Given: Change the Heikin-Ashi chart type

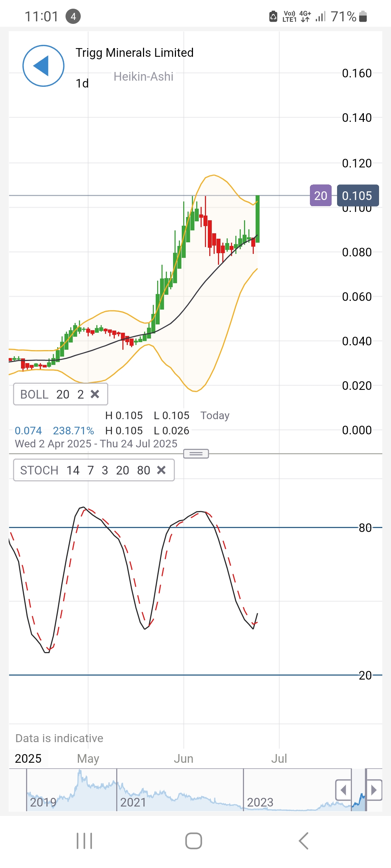Looking at the screenshot, I should coord(143,77).
